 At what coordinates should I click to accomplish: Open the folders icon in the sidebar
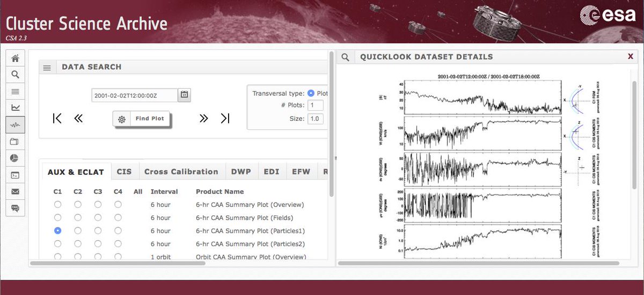tap(15, 141)
